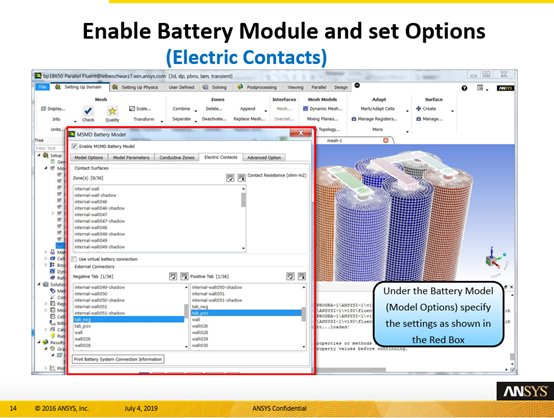Expand the Setup tree node
This screenshot has height=418, width=554.
pos(39,155)
